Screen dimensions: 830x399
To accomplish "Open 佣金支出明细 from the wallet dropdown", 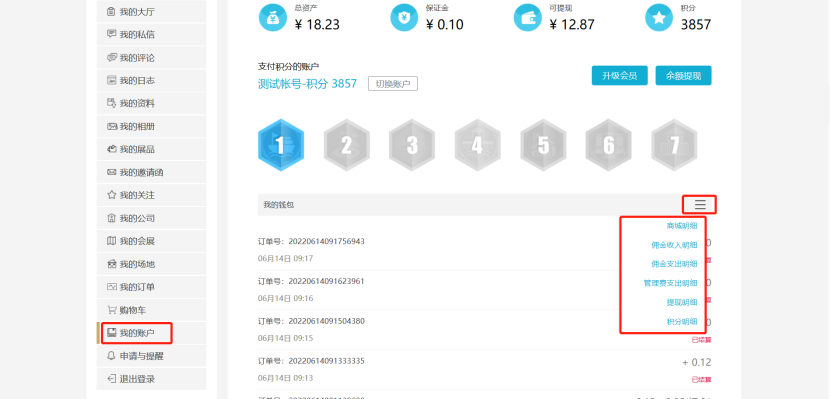I will pyautogui.click(x=674, y=264).
